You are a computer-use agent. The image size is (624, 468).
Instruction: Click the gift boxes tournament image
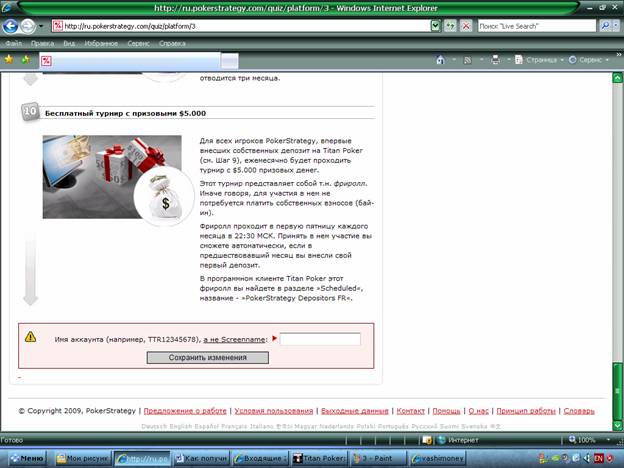[x=112, y=177]
